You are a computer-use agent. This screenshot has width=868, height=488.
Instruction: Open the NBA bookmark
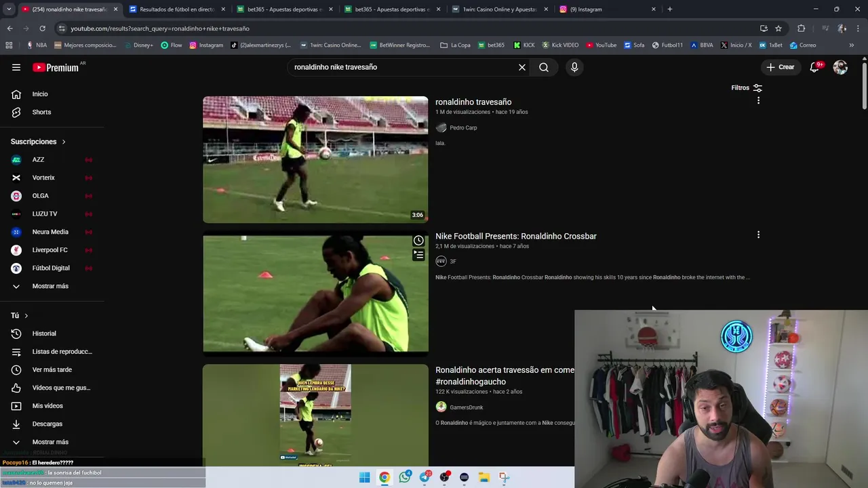pos(36,45)
